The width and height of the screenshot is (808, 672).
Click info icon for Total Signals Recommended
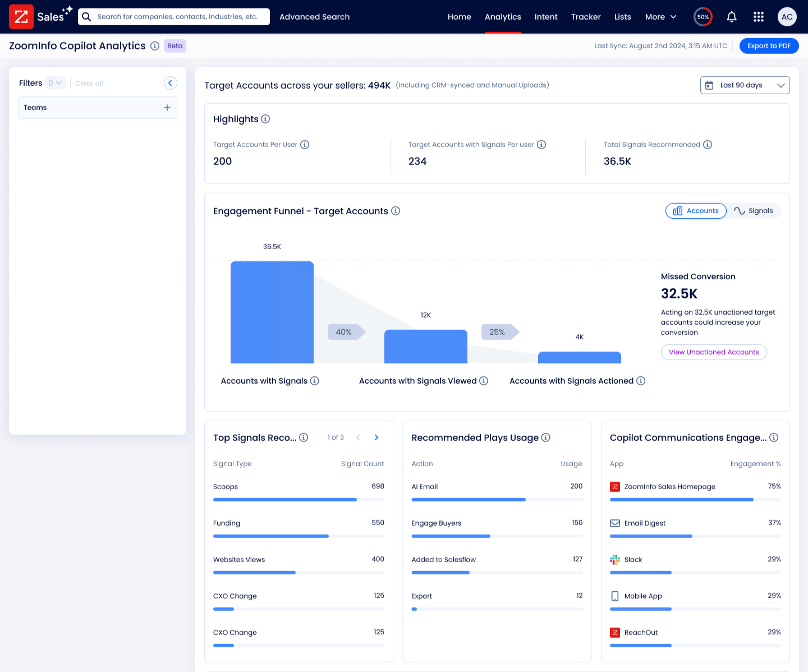click(708, 145)
